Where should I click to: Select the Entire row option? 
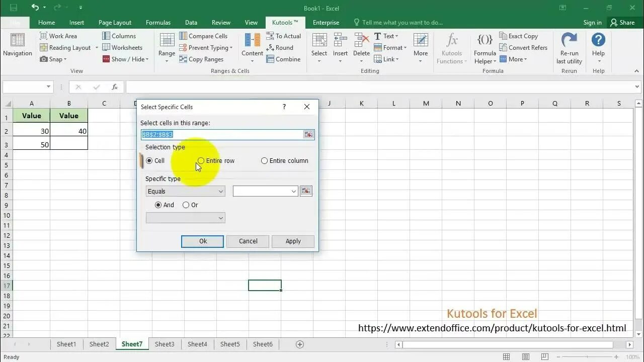click(x=216, y=161)
